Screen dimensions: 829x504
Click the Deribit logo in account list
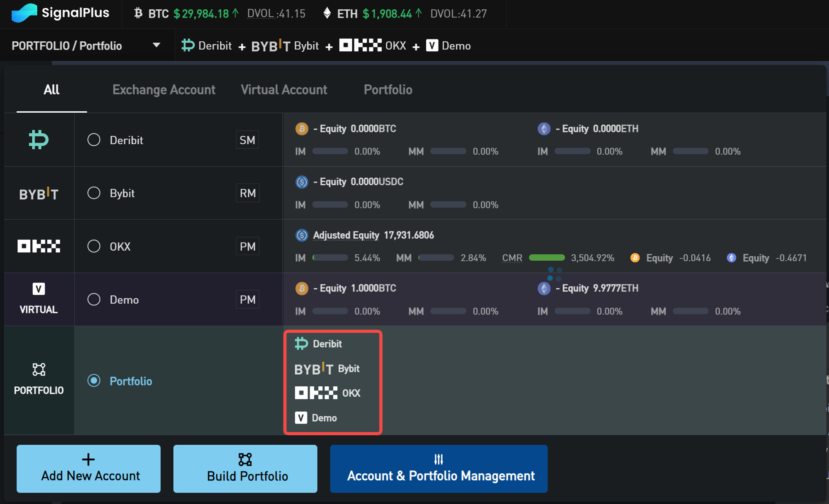tap(39, 140)
